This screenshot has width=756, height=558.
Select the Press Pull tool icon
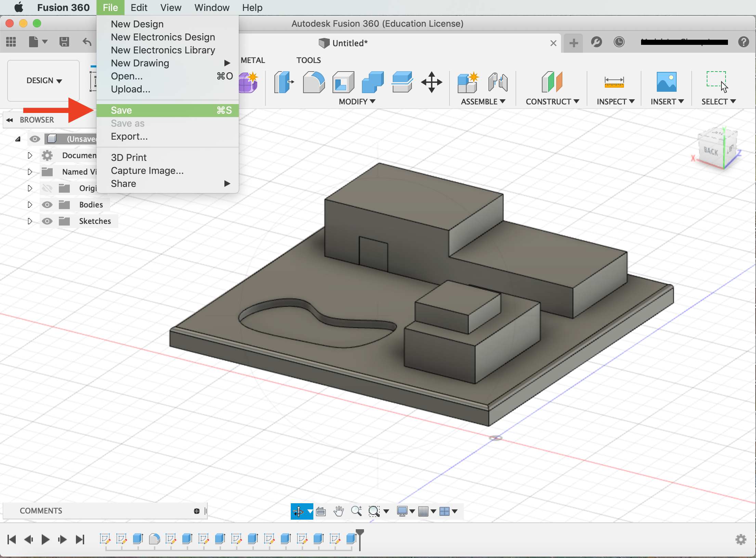[284, 82]
